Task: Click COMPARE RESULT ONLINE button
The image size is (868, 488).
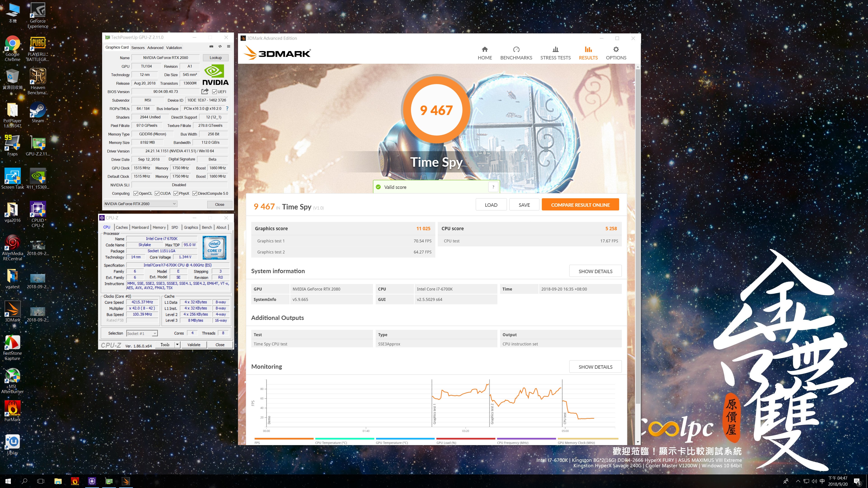Action: 580,205
